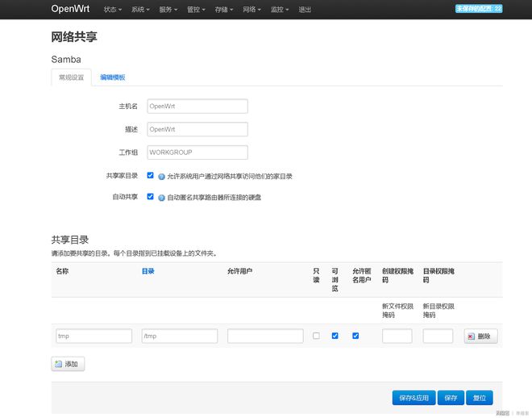Click the 退出 logout link
Screen dimensions: 532x418
[x=305, y=10]
